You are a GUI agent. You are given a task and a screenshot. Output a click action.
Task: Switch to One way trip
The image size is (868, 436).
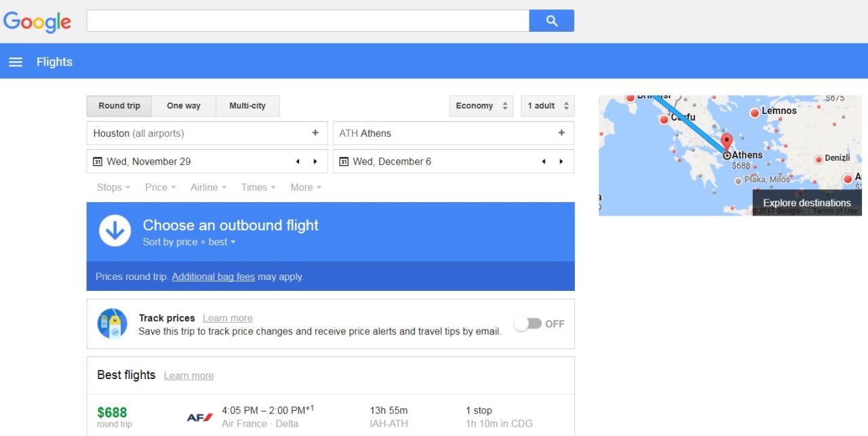[x=184, y=106]
